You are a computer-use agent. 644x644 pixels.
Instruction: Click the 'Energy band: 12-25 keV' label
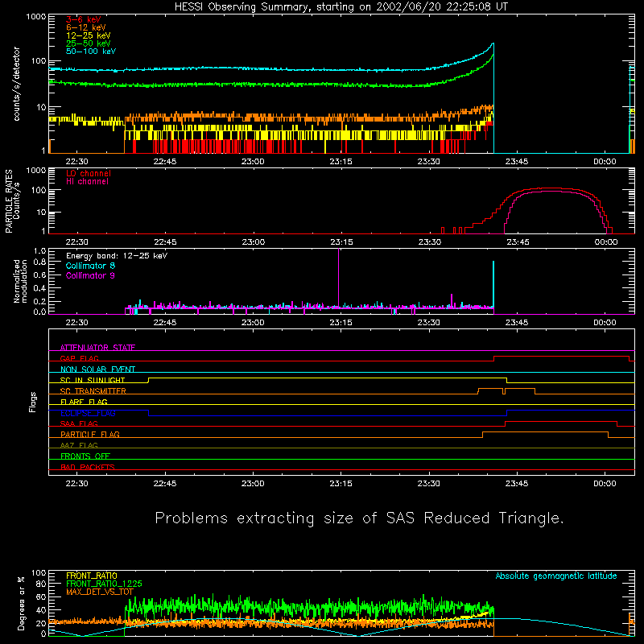pos(117,256)
